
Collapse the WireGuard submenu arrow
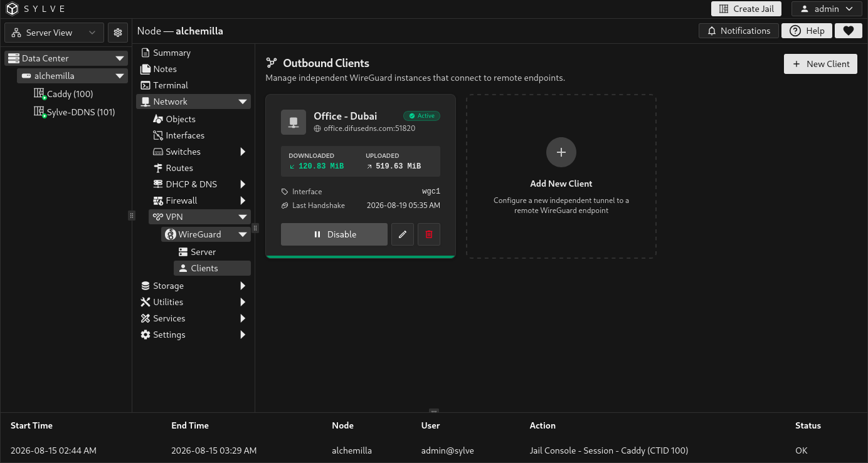pos(243,234)
